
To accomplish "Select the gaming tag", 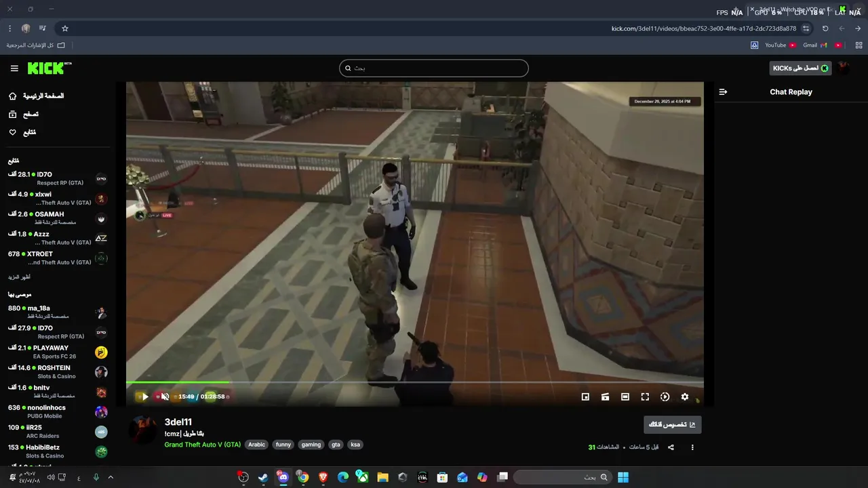I will [x=311, y=445].
